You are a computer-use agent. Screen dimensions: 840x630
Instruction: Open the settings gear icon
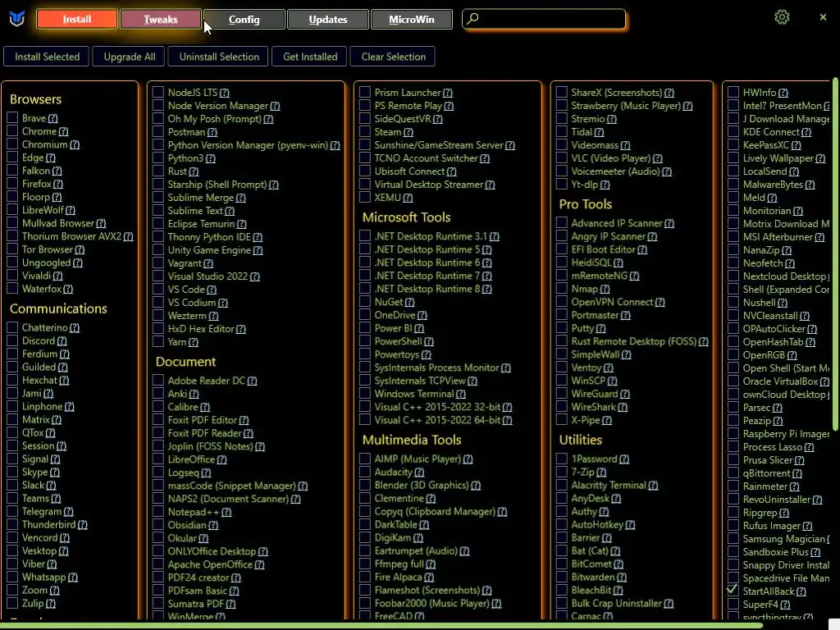point(782,17)
